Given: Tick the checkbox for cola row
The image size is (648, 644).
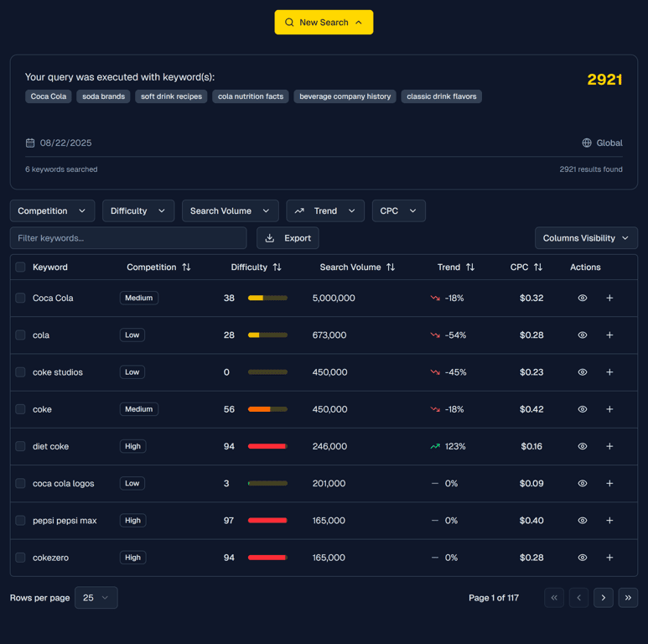Looking at the screenshot, I should [x=21, y=335].
